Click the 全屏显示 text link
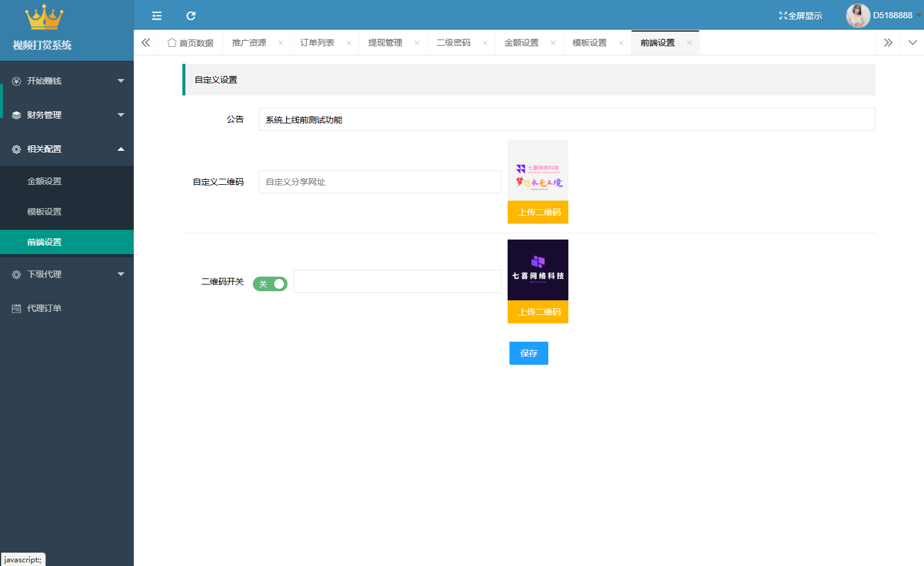 coord(805,16)
